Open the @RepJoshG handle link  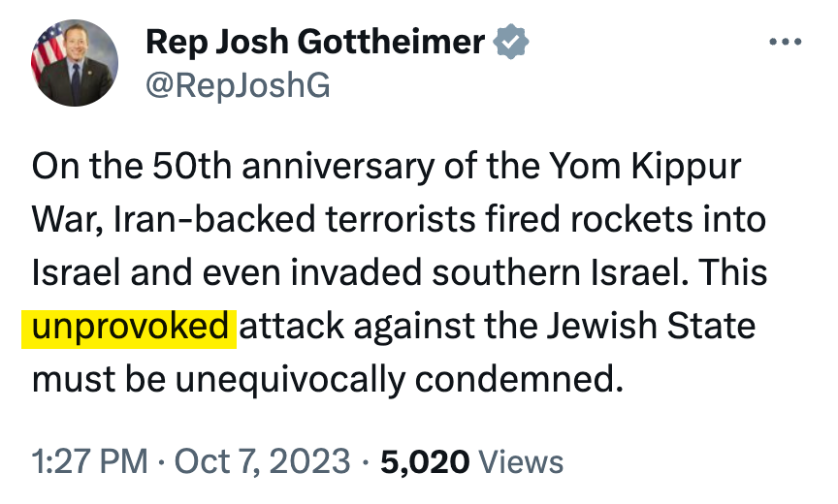[x=238, y=86]
